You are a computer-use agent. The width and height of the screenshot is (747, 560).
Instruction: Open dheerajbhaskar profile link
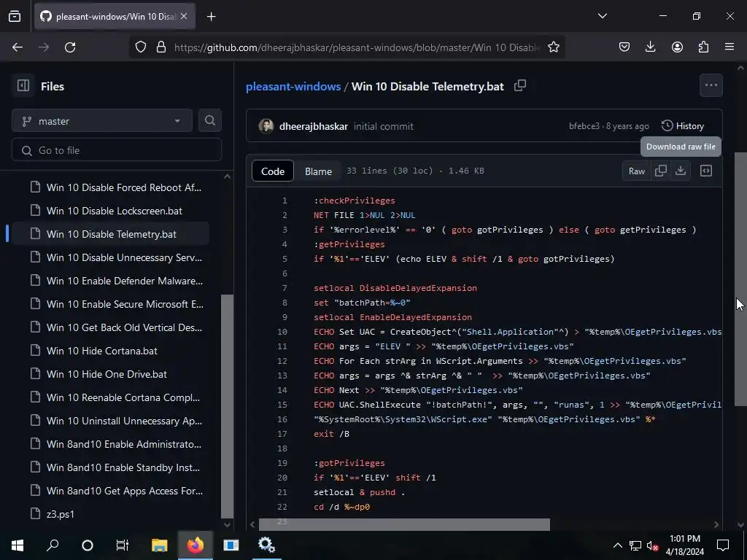[x=314, y=126]
